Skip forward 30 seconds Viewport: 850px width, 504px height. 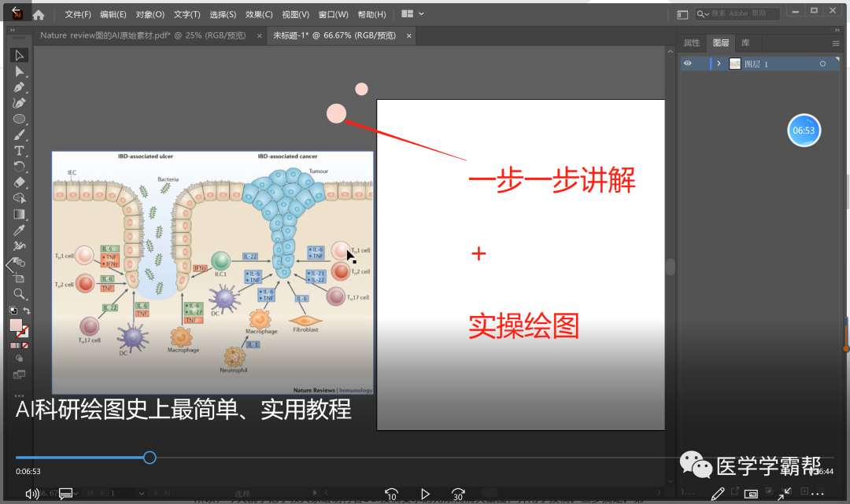pos(458,494)
